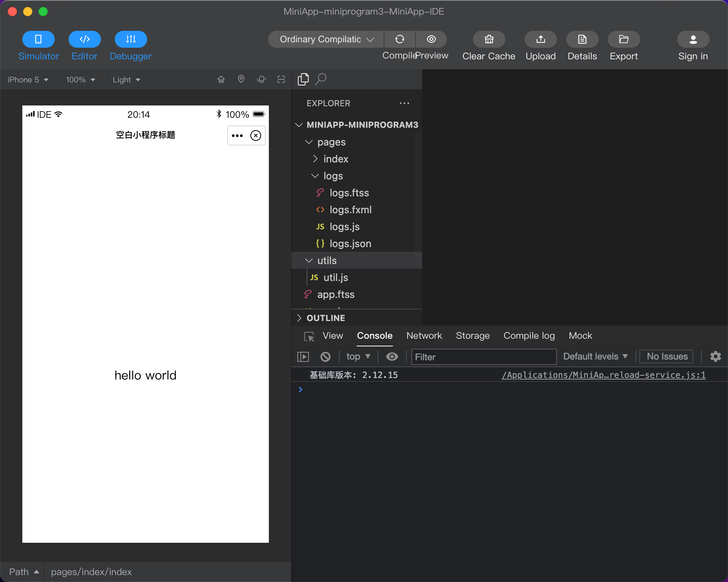Click the No Issues button
This screenshot has height=582, width=728.
click(x=667, y=356)
